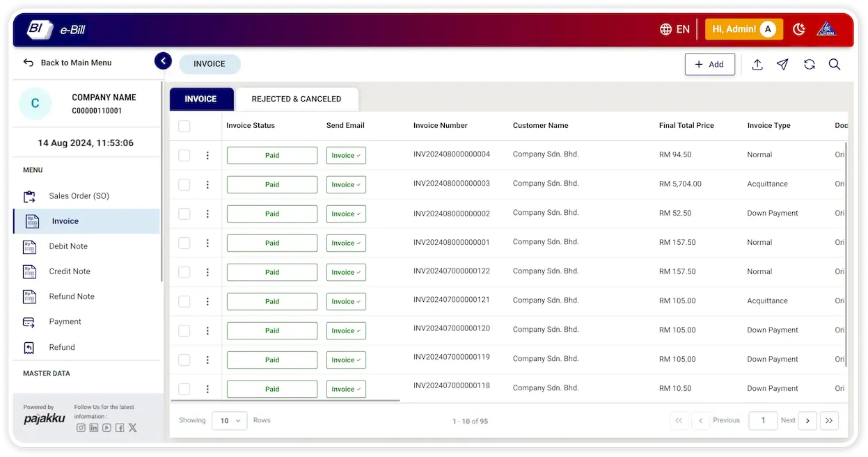The height and width of the screenshot is (457, 868).
Task: Check the select-all checkbox in table header
Action: pyautogui.click(x=184, y=126)
